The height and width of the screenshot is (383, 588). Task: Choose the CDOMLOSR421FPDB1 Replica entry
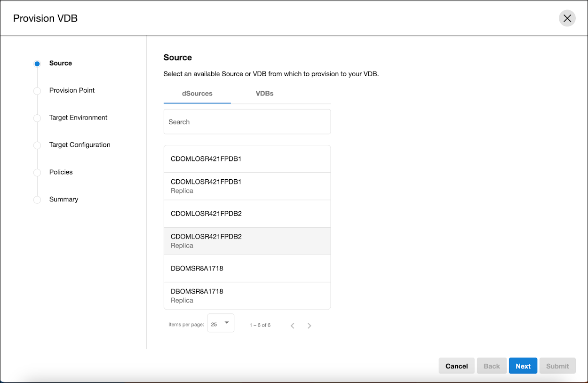pos(247,186)
